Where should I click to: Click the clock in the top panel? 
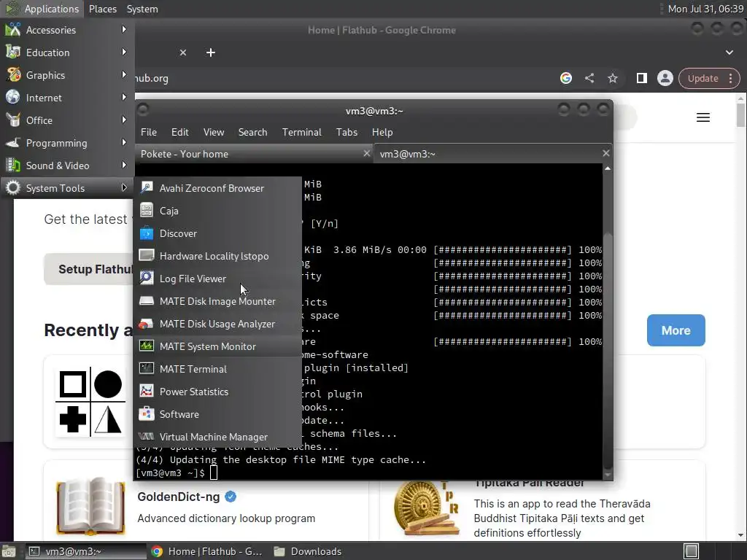tap(705, 9)
